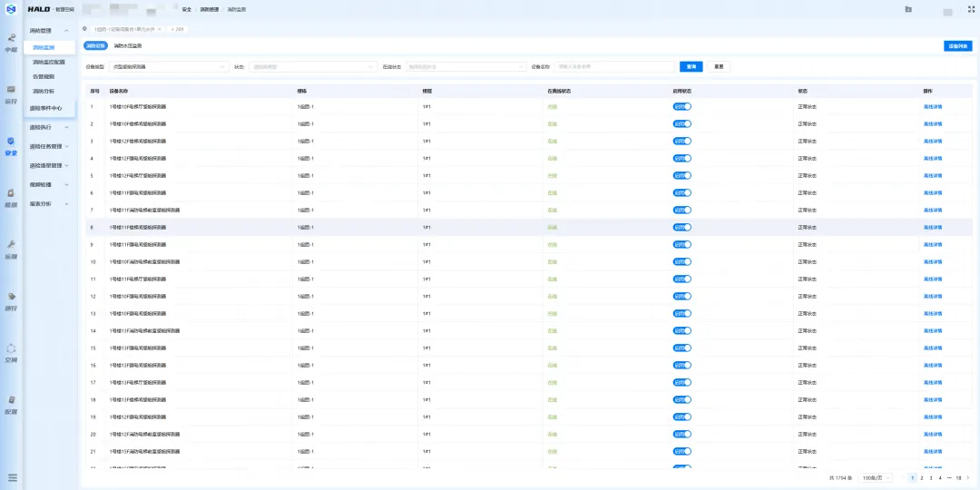
Task: Click the blue 查询 button
Action: click(691, 66)
